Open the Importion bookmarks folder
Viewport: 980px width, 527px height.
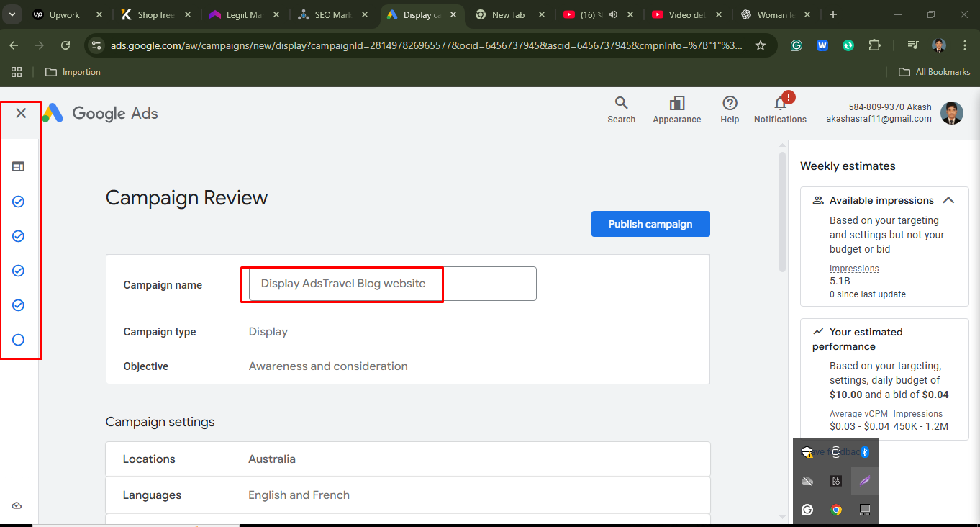72,71
